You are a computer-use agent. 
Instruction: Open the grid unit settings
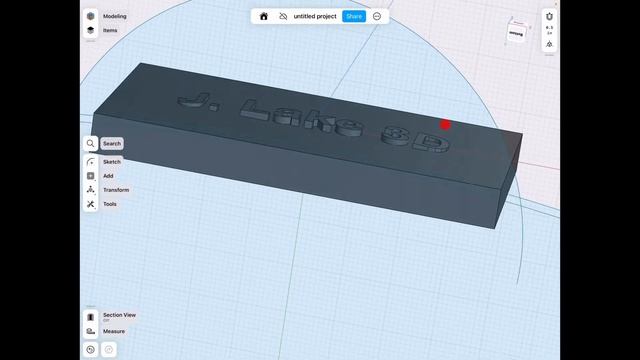(549, 30)
